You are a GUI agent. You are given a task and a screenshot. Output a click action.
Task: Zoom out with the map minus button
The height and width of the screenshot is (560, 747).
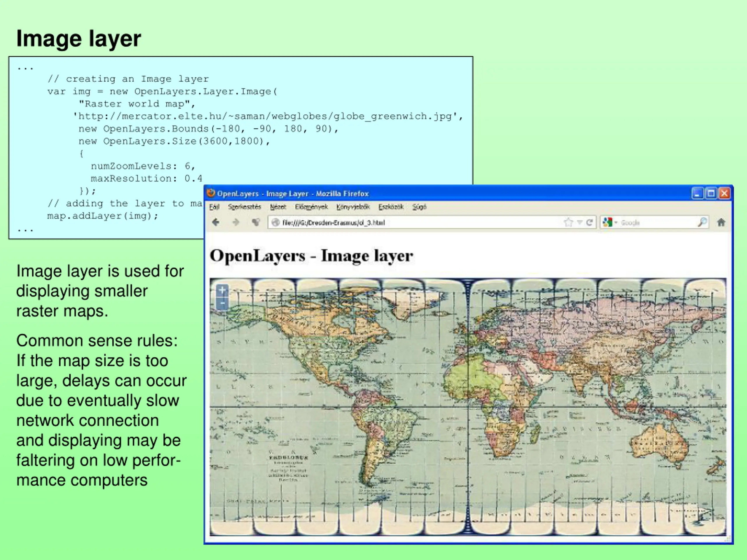point(222,303)
